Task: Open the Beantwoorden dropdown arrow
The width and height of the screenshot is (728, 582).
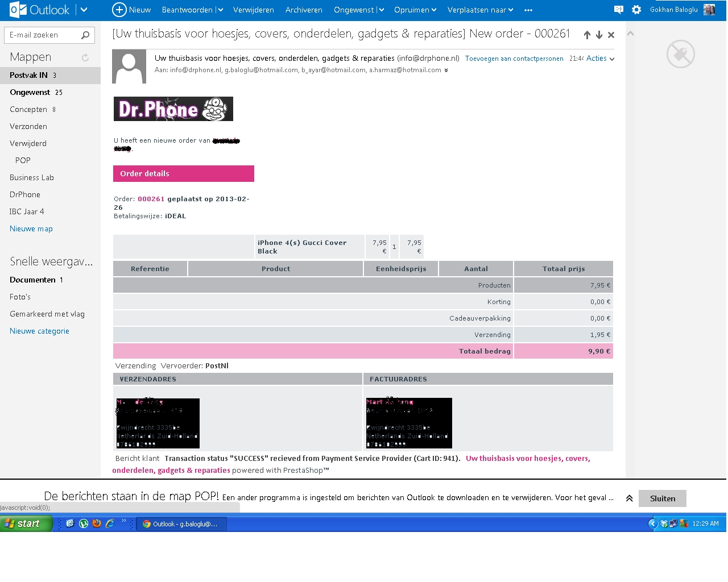Action: click(x=221, y=10)
